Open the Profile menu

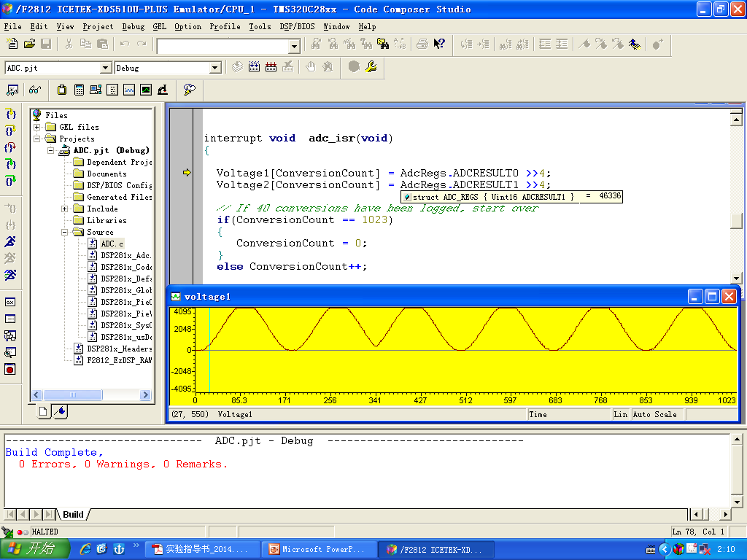(225, 27)
